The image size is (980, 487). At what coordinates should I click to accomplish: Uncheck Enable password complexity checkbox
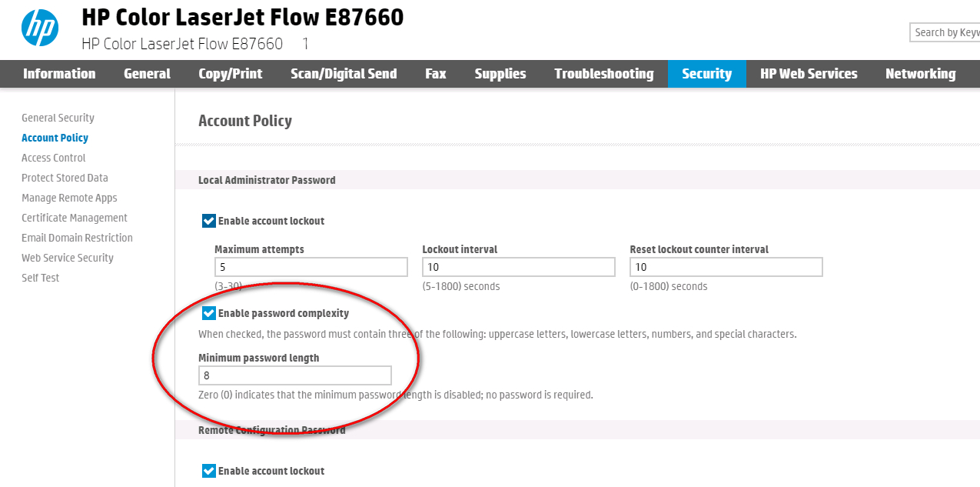click(209, 314)
